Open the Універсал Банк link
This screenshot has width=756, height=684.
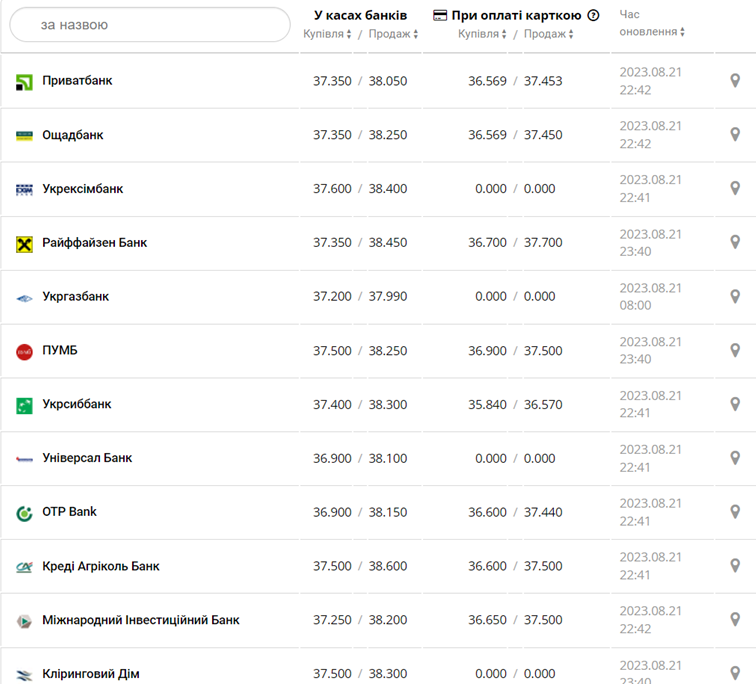click(x=87, y=458)
